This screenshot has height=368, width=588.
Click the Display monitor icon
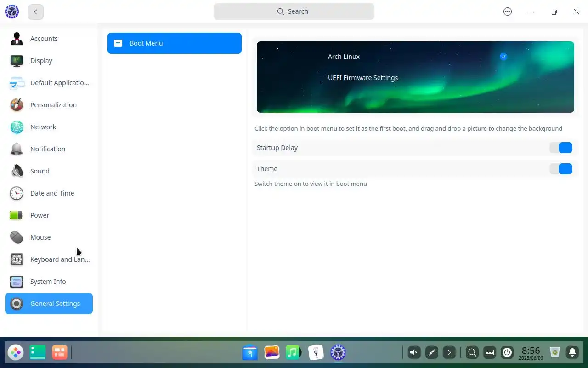[x=17, y=61]
